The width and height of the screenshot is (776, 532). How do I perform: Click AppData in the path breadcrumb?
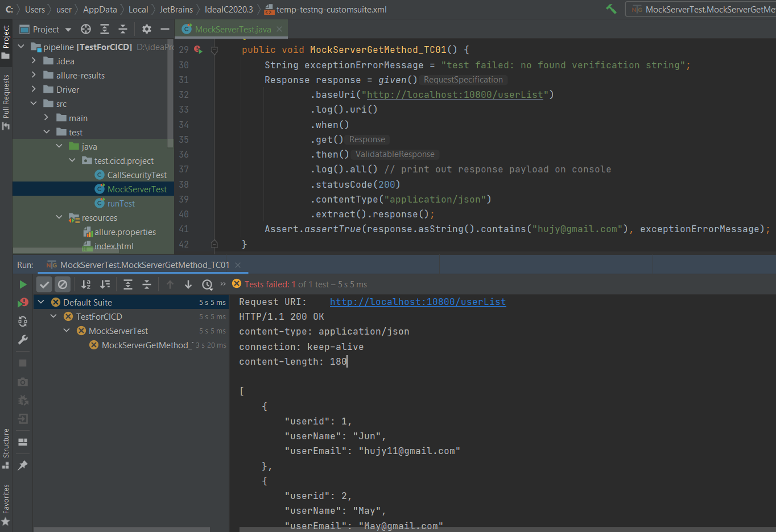tap(100, 9)
